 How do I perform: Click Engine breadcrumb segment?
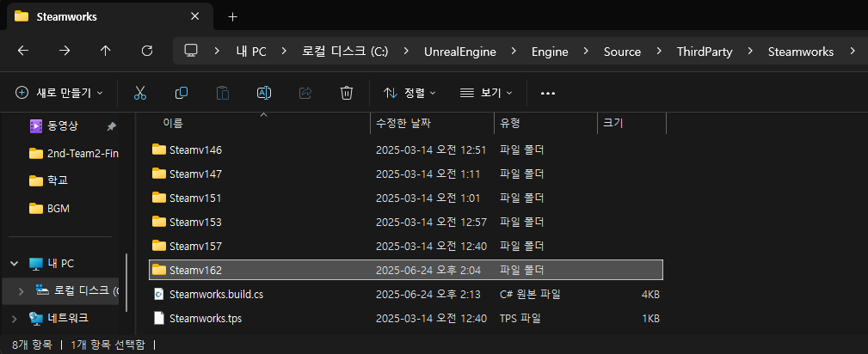pos(550,52)
